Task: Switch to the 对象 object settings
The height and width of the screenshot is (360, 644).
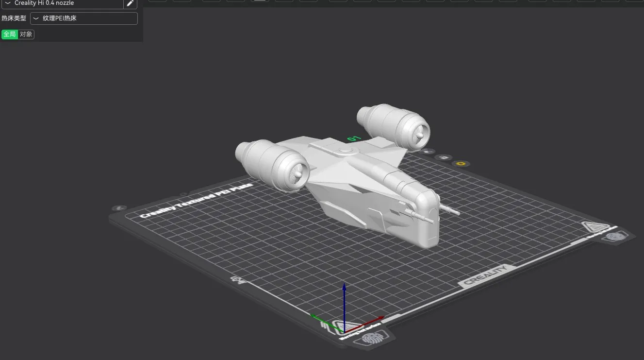Action: point(26,34)
